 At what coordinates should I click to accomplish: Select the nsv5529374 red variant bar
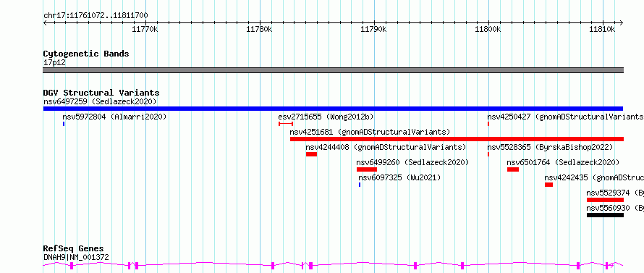[605, 200]
